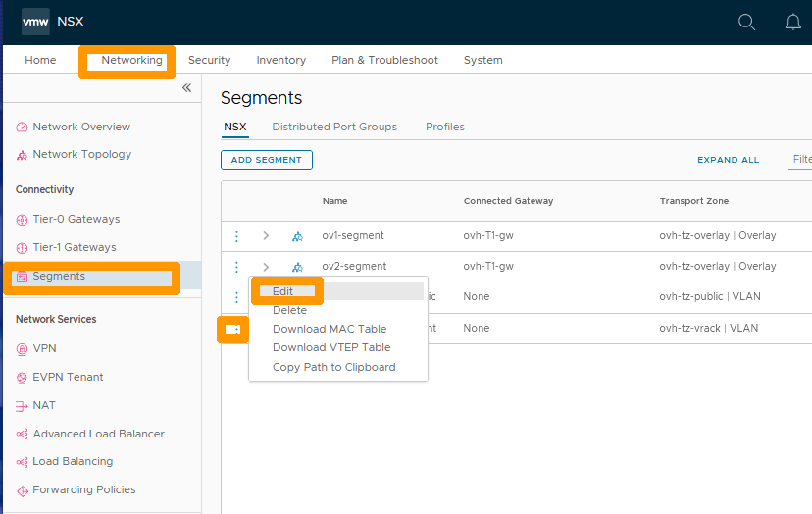Click the Tier-0 Gateways icon
Screen dimensions: 812x514
pyautogui.click(x=23, y=220)
